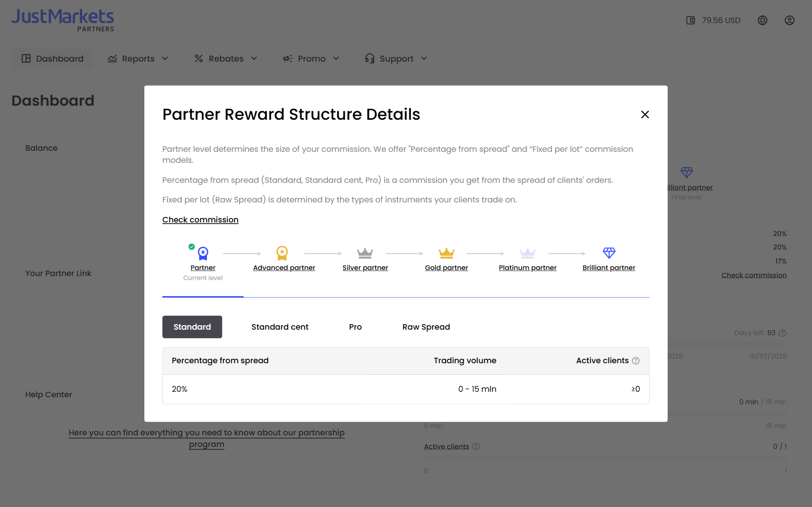Expand the Rebates dropdown chevron

click(254, 59)
